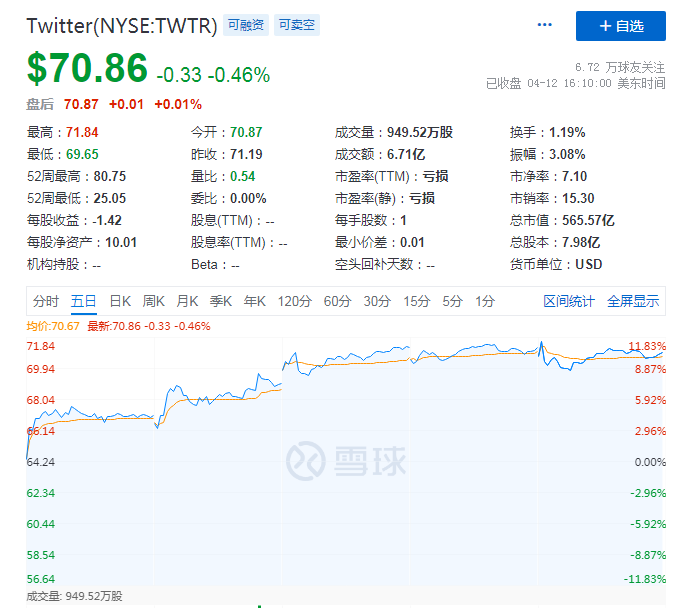Add stock with the 自选 button

[x=620, y=26]
